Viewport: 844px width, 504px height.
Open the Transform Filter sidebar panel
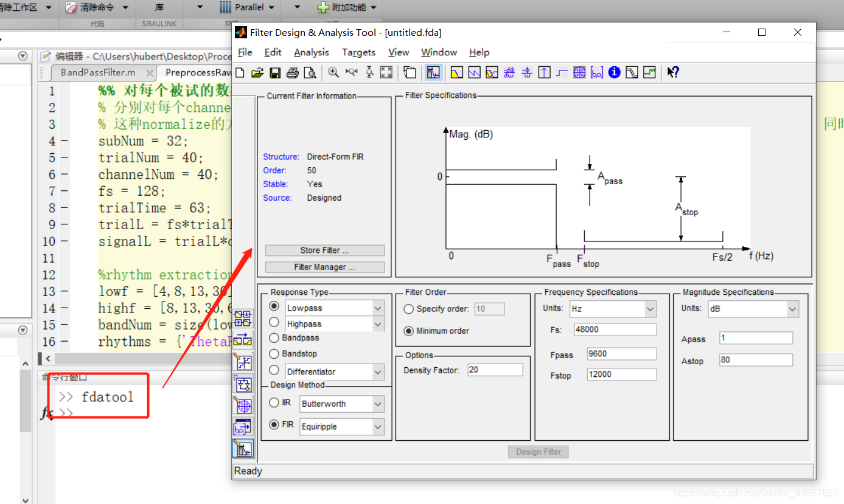point(242,340)
